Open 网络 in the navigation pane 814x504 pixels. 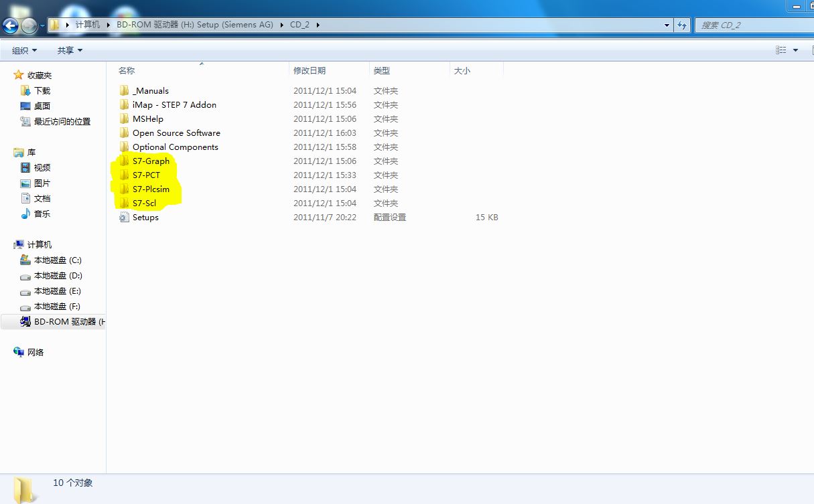(x=36, y=352)
